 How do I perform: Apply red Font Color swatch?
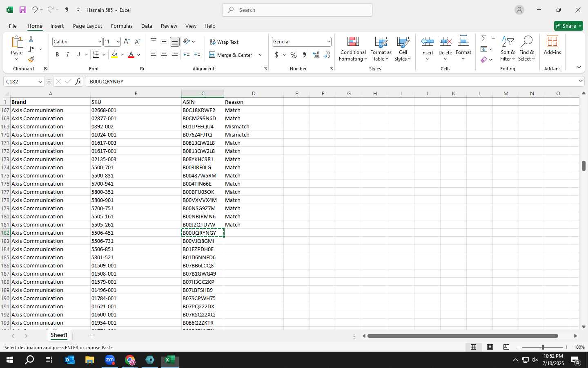(x=131, y=55)
